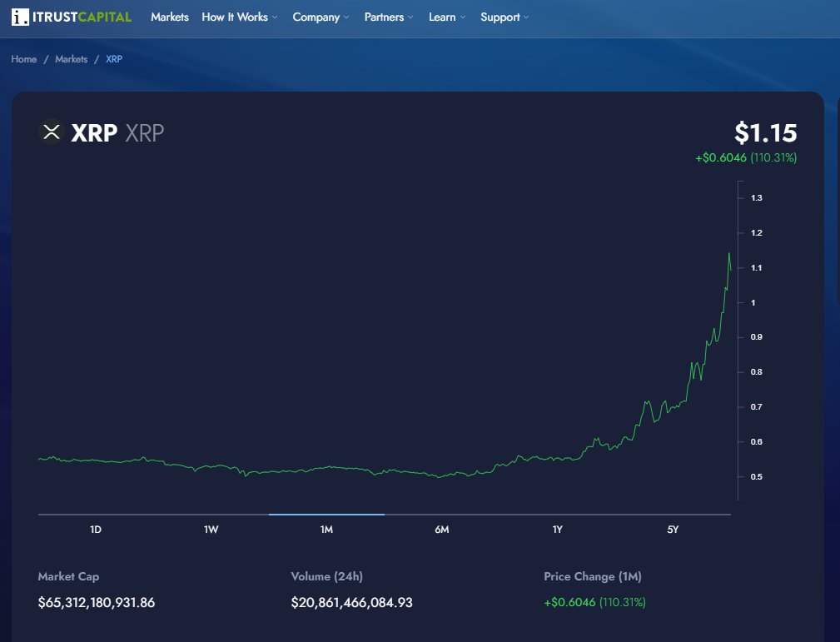Image resolution: width=840 pixels, height=642 pixels.
Task: Click the 1.3 y-axis label
Action: click(757, 197)
